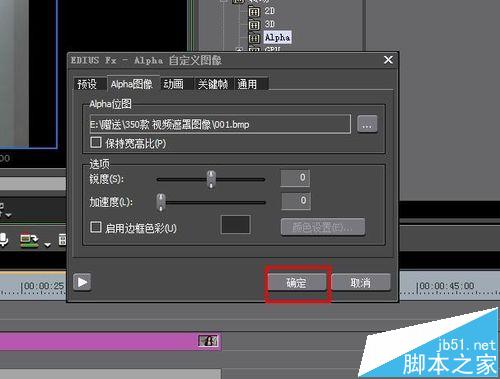Click the 取消 button to cancel

pyautogui.click(x=360, y=282)
